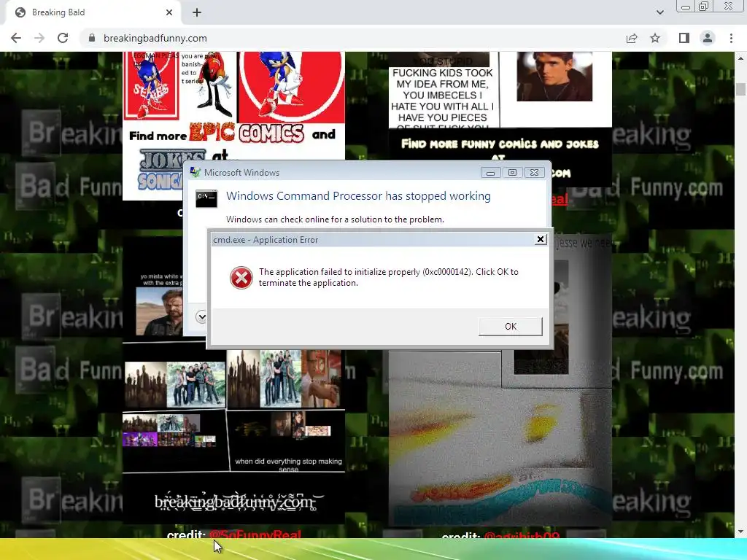The image size is (747, 560).
Task: Go back to the previous page
Action: (16, 38)
